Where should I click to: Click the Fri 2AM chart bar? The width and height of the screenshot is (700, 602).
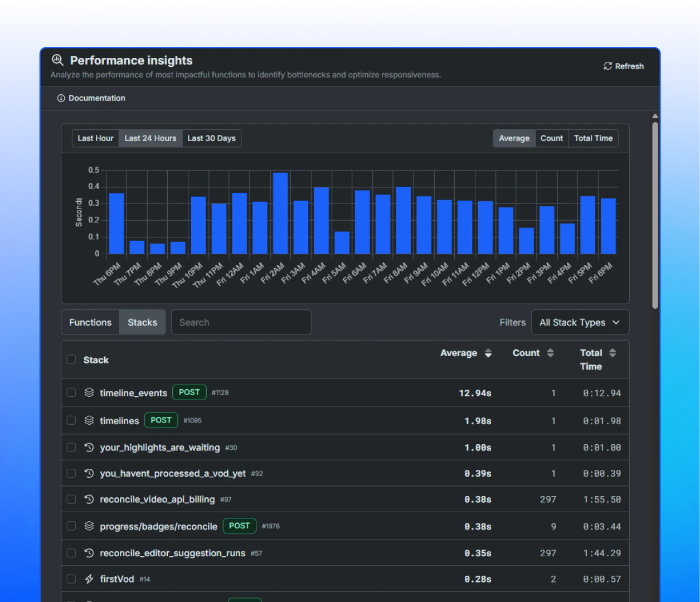pyautogui.click(x=280, y=213)
